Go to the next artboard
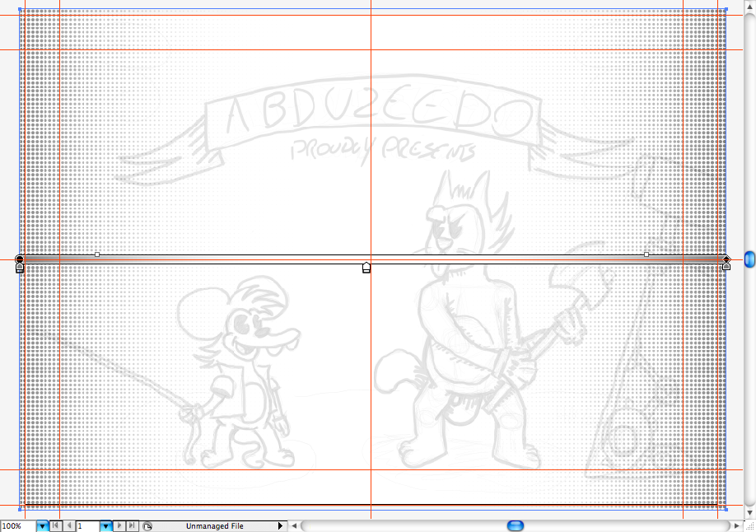Viewport: 756px width, 532px height. (x=119, y=525)
